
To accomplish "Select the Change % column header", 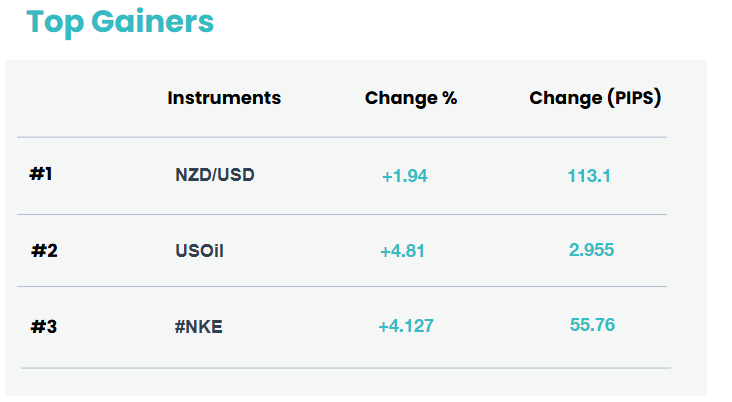I will 411,99.
